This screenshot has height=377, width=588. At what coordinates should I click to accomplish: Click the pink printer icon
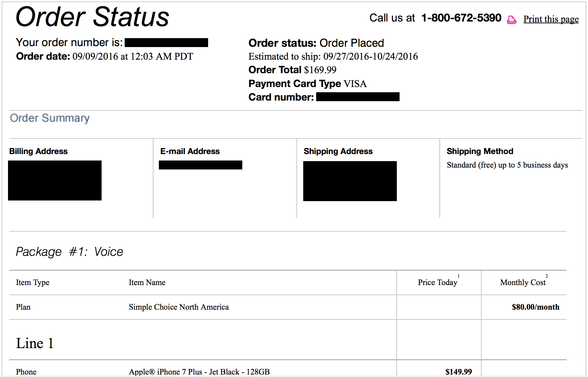pos(511,20)
